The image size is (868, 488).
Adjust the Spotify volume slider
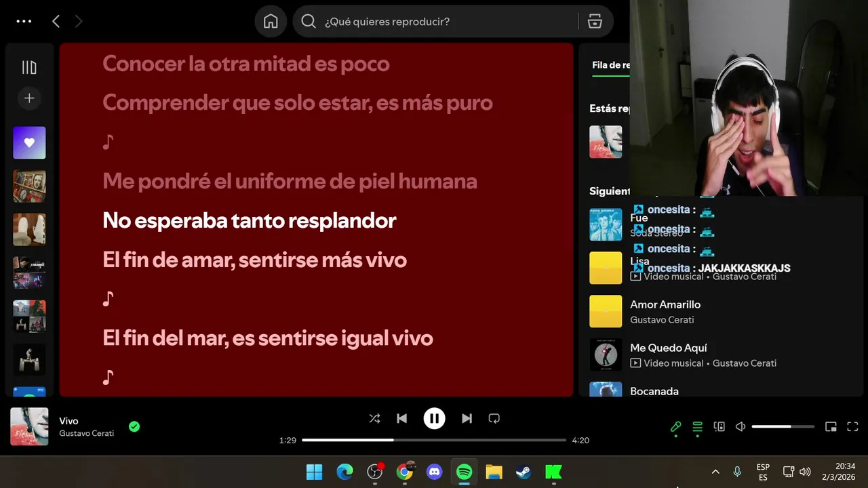click(x=783, y=426)
